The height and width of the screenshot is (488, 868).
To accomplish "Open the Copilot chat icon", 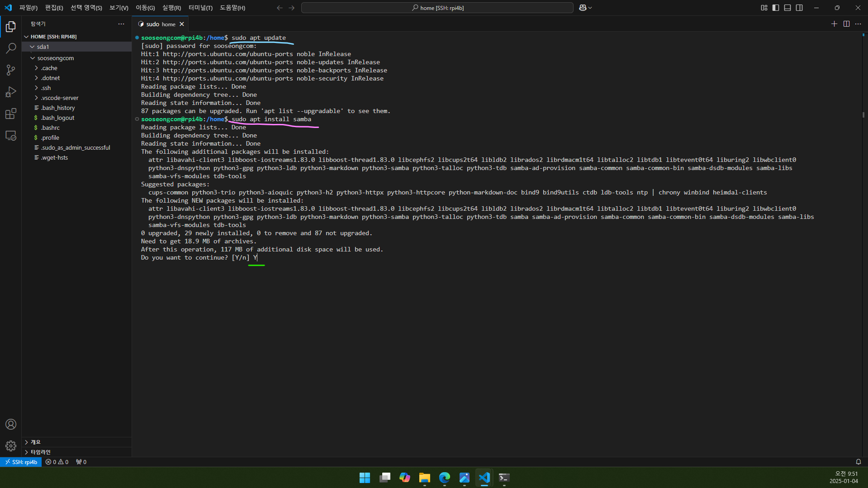I will pos(583,8).
